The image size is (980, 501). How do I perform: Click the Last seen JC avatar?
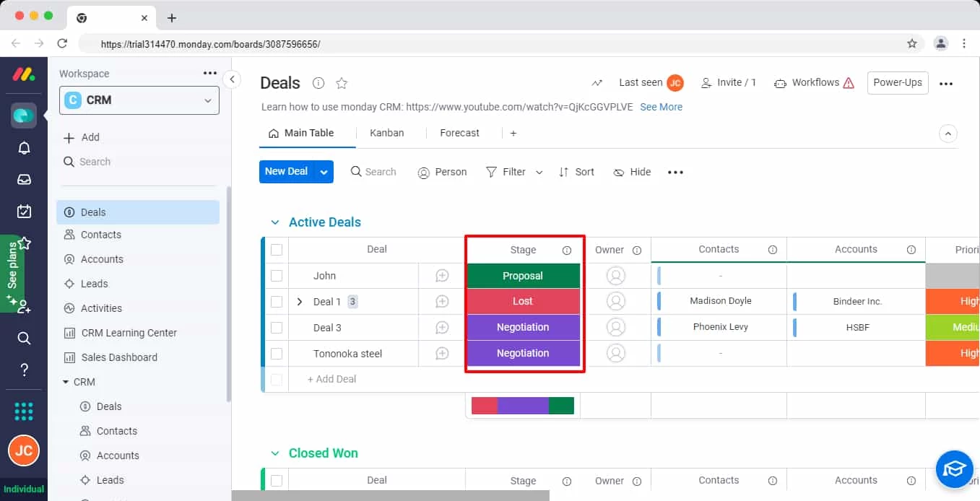[675, 83]
